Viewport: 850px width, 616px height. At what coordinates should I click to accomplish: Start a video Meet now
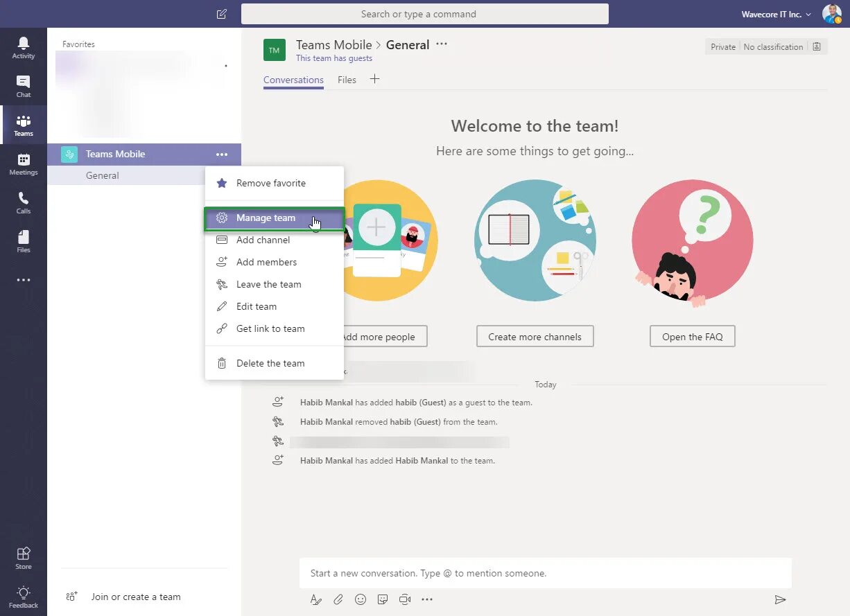click(x=405, y=599)
